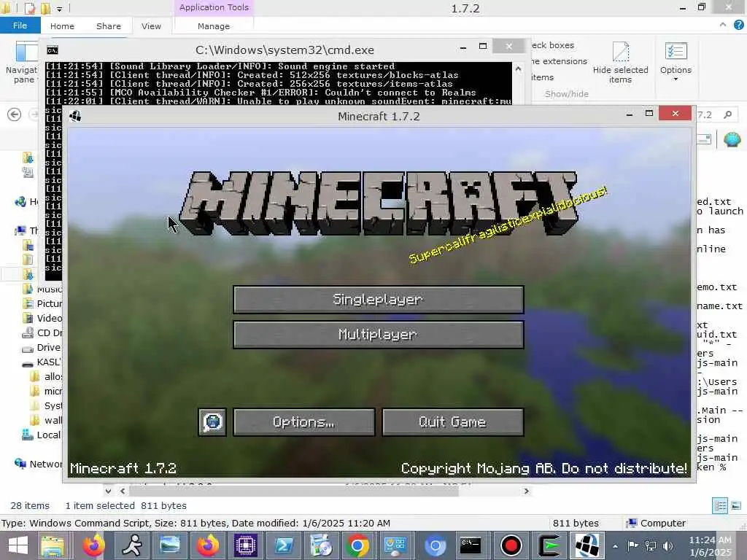Open the Firefox icon next to File Explorer on taskbar
Screen dimensions: 747x560
[x=93, y=545]
